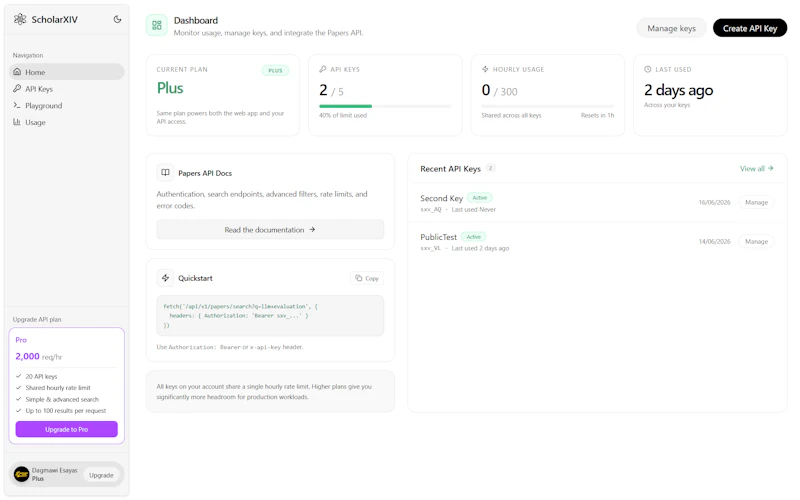Click the Playground terminal icon
This screenshot has height=500, width=800.
click(17, 106)
